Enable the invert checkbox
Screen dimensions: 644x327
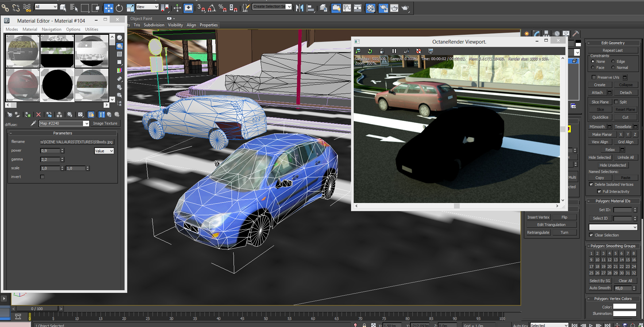coord(42,177)
